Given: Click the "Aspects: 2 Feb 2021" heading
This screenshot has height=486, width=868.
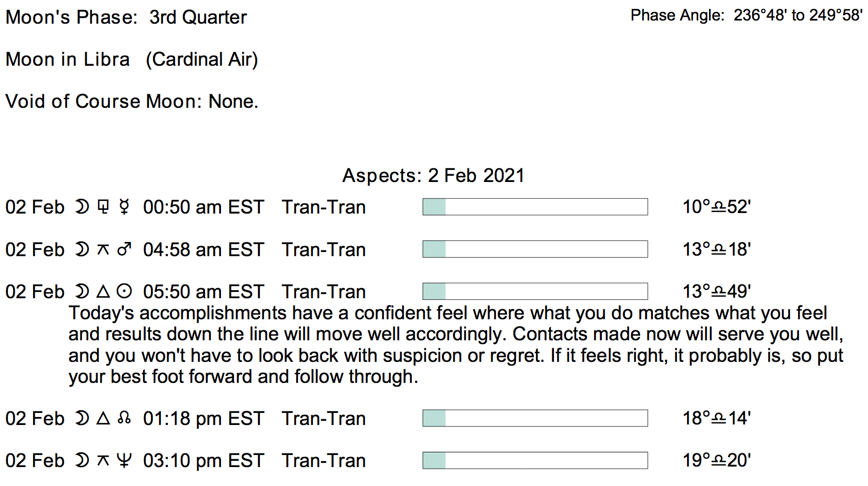Looking at the screenshot, I should [x=433, y=175].
